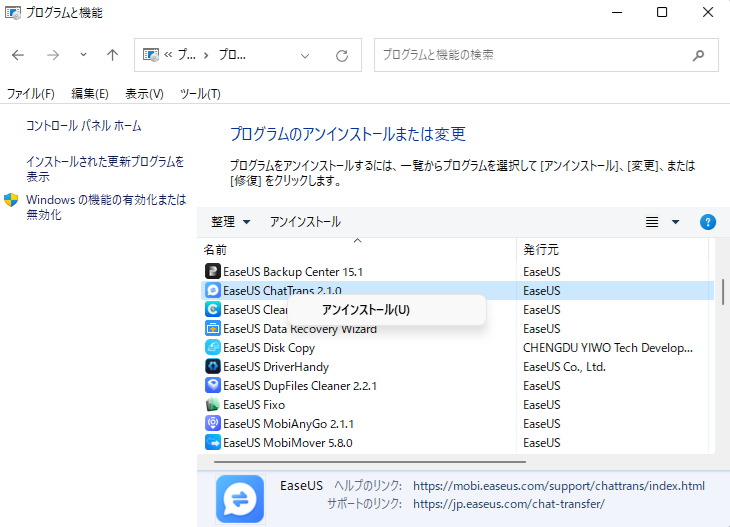Maximize the プログラムと機能 window

pyautogui.click(x=662, y=13)
